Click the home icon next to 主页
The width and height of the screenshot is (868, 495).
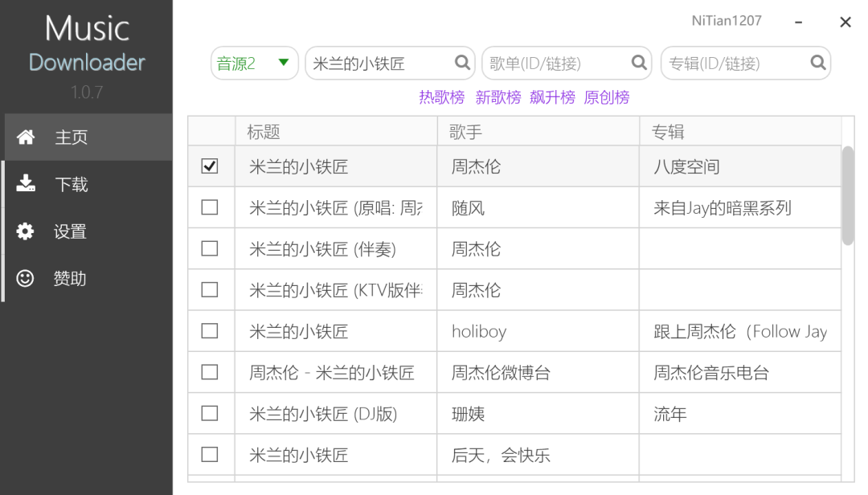[x=27, y=137]
